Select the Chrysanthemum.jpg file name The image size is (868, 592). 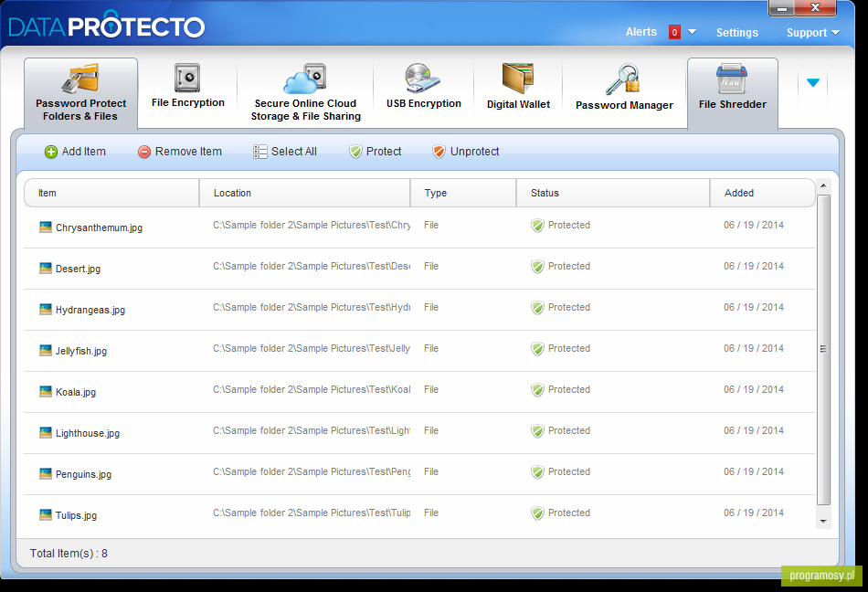(99, 227)
